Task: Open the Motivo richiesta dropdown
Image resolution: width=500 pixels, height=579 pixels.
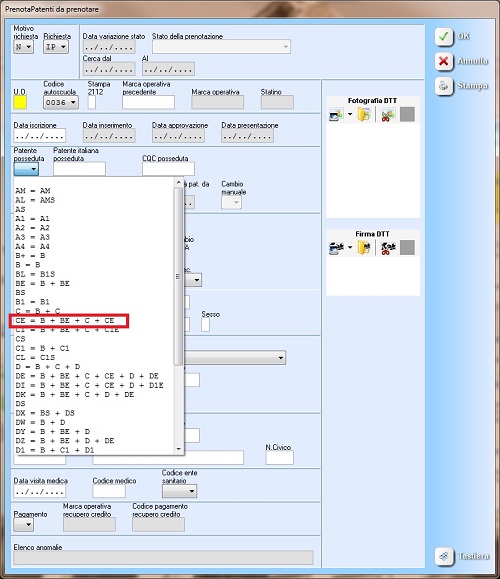Action: tap(23, 47)
